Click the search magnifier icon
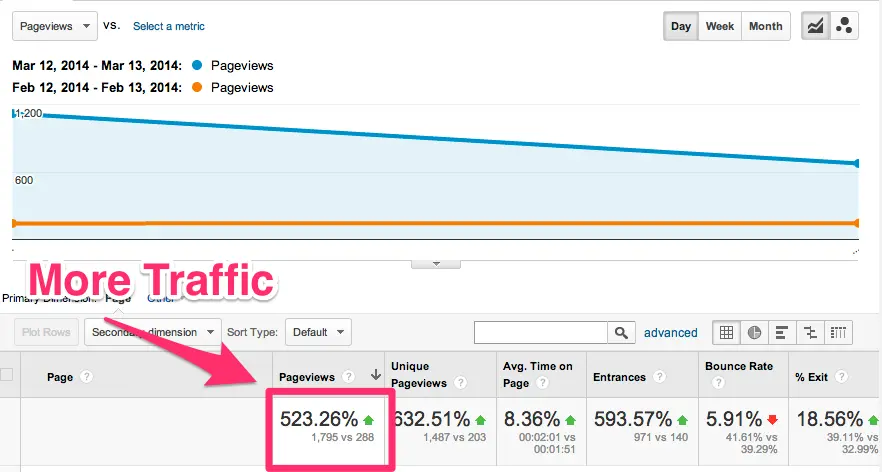 622,333
